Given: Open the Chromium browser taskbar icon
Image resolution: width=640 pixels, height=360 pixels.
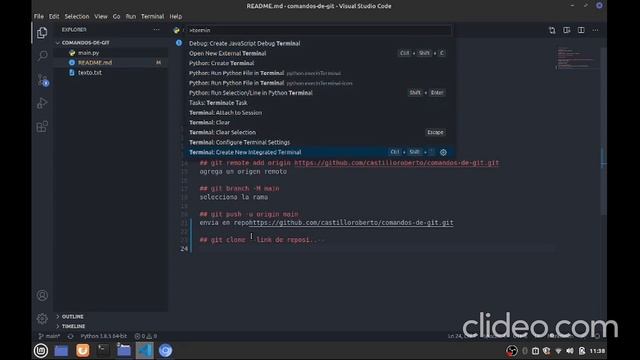Looking at the screenshot, I should [165, 351].
